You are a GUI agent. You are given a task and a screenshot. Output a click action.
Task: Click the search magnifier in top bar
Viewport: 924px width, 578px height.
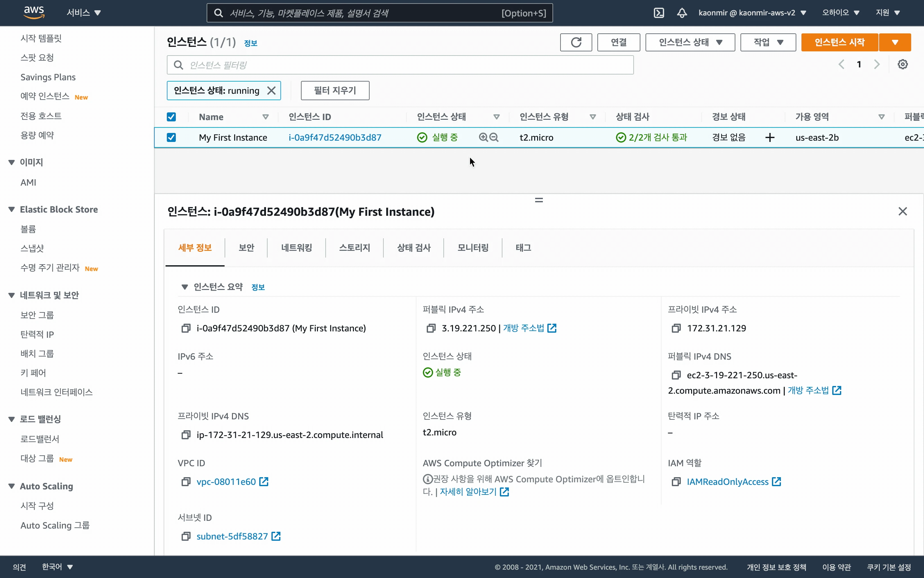tap(218, 13)
